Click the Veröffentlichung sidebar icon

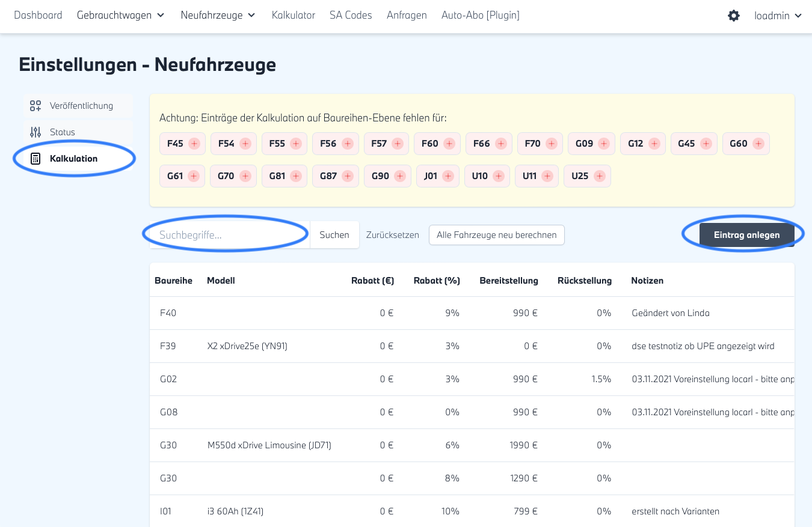(35, 106)
